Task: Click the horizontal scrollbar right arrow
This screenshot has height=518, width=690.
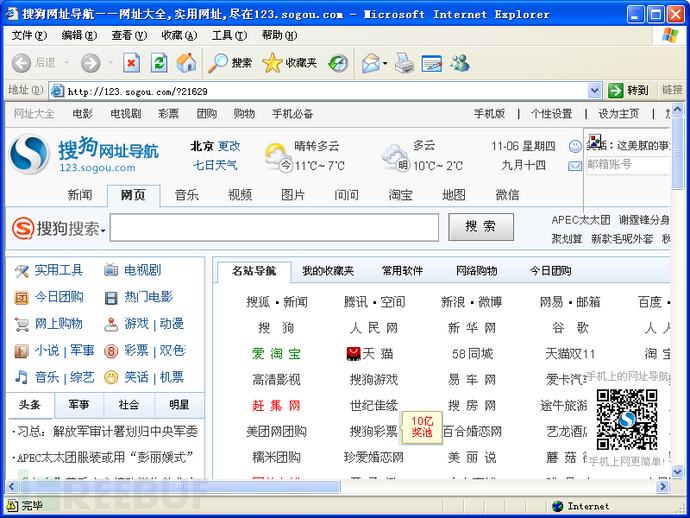Action: [x=662, y=486]
